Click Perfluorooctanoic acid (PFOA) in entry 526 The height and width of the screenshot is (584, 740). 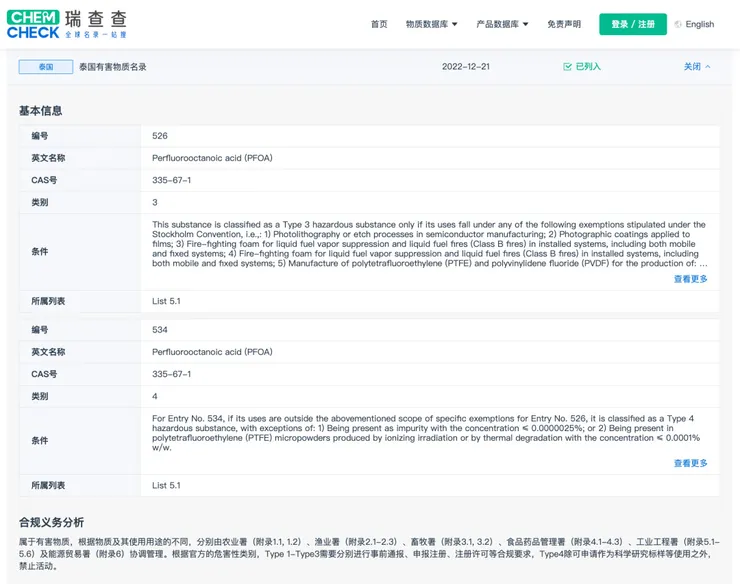[212, 158]
